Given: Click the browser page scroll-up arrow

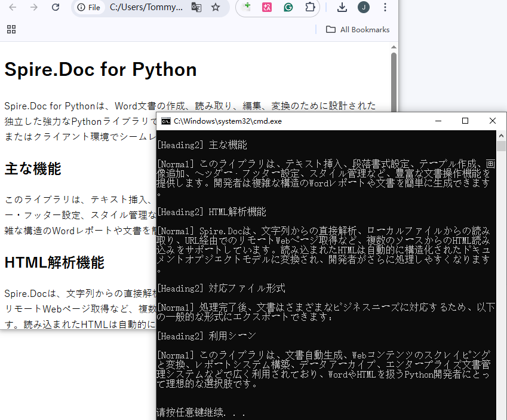Looking at the screenshot, I should (x=394, y=47).
